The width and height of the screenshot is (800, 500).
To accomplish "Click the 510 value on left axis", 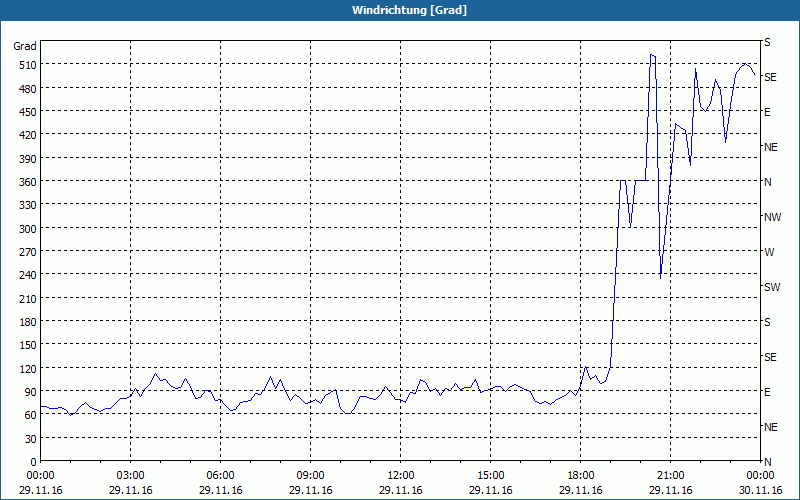I will pyautogui.click(x=28, y=65).
